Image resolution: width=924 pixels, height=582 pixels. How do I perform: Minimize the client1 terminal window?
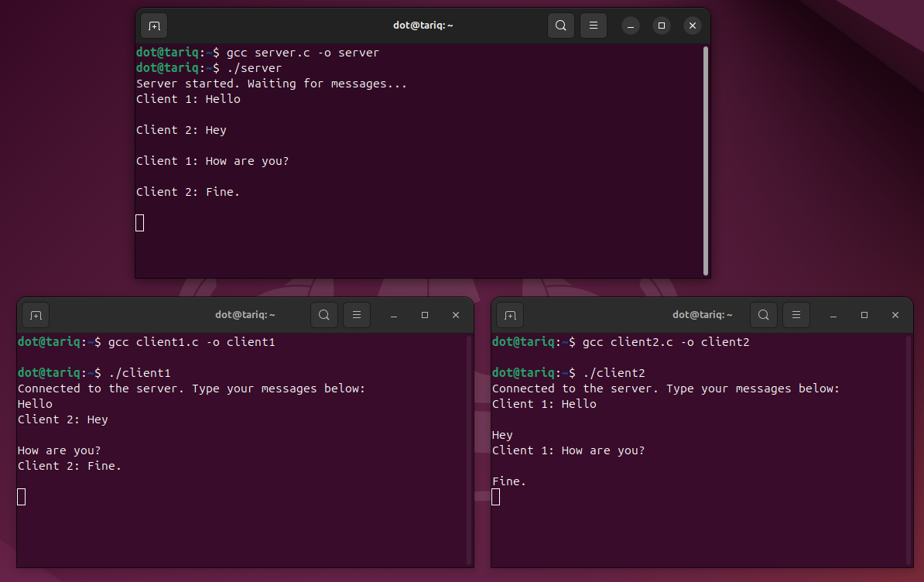(394, 315)
